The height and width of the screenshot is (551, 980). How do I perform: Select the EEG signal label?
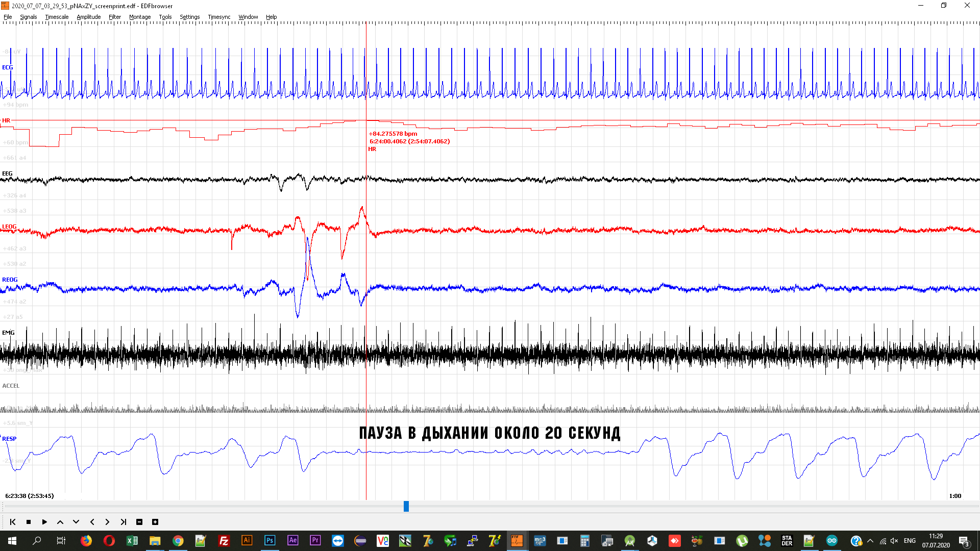(x=7, y=173)
